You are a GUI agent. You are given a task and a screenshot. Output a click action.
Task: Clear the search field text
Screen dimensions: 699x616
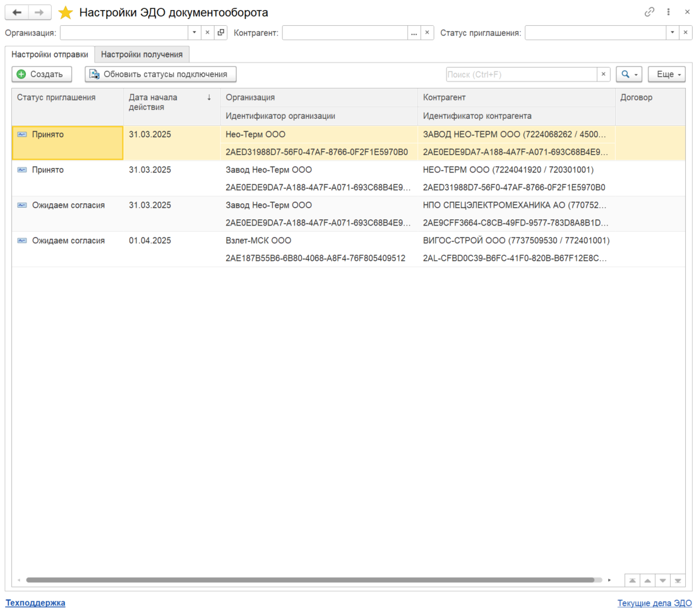[603, 75]
